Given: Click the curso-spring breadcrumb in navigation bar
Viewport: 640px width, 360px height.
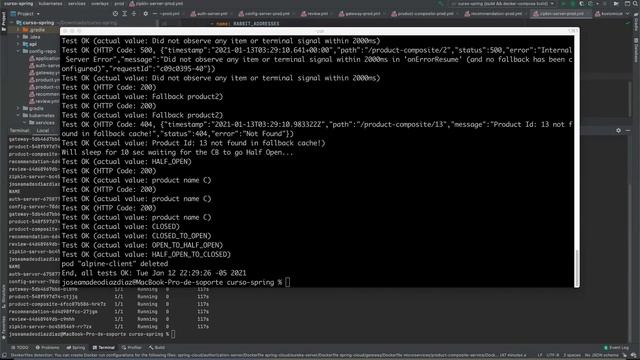Looking at the screenshot, I should click(x=18, y=4).
